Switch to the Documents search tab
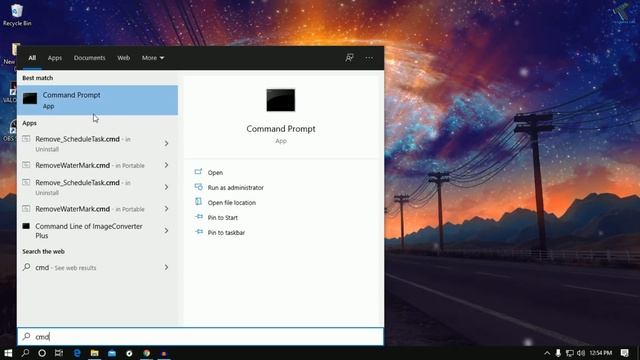640x360 pixels. tap(89, 58)
